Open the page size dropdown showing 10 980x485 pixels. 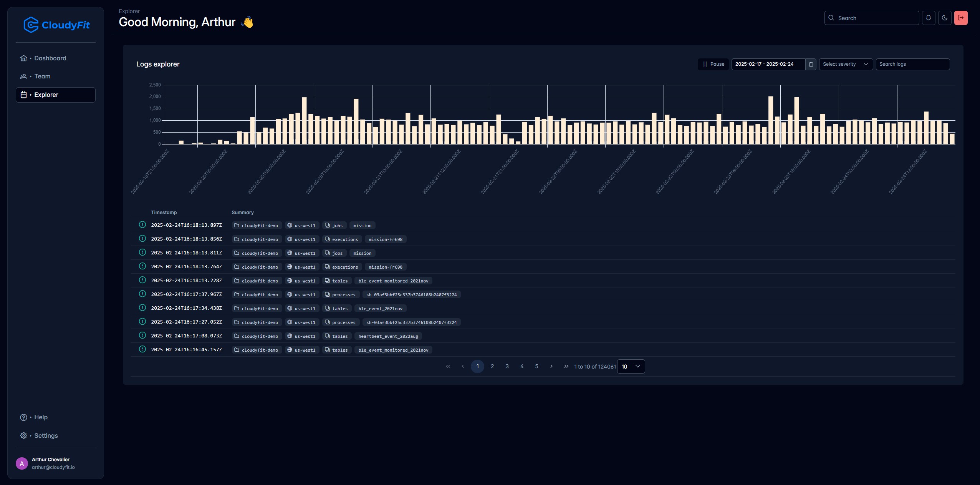[630, 366]
